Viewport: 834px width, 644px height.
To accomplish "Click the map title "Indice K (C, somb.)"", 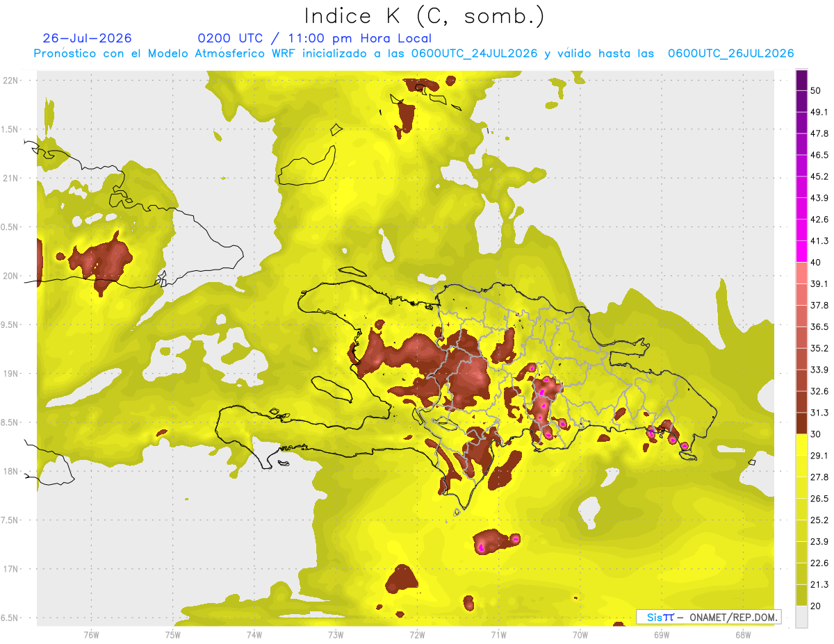I will click(424, 16).
